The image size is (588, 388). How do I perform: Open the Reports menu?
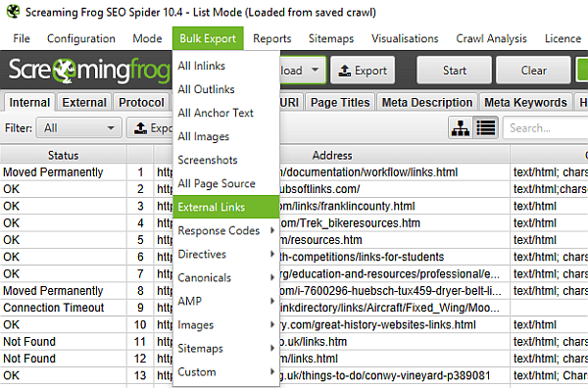click(271, 38)
